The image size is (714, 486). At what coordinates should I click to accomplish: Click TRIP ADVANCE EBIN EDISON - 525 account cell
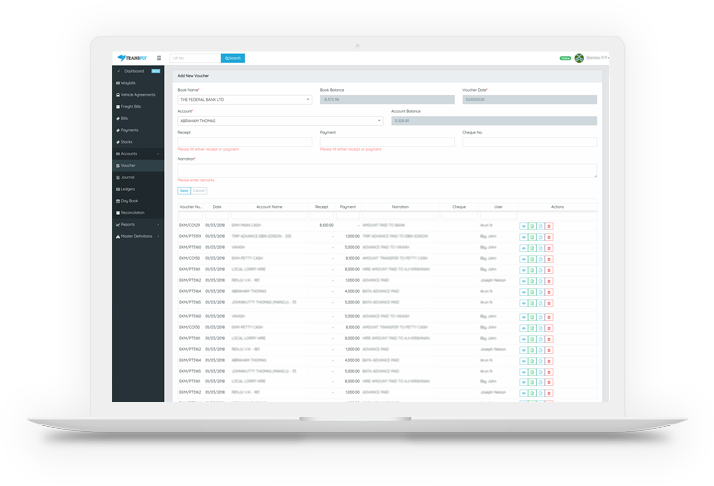pyautogui.click(x=261, y=236)
